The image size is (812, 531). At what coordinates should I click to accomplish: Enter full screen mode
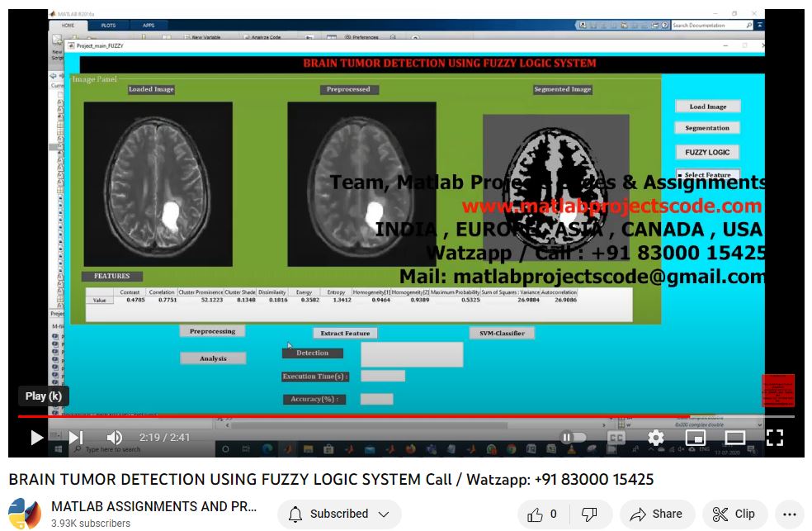click(774, 438)
